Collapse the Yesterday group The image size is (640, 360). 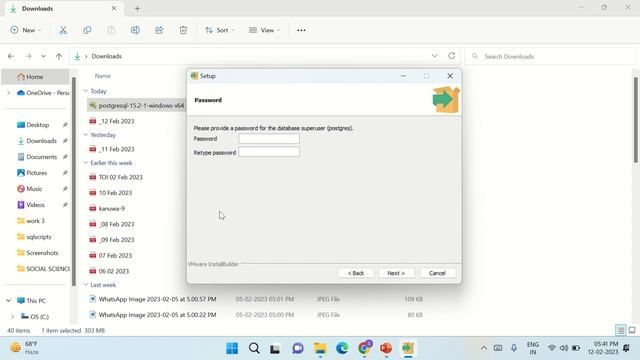point(86,135)
